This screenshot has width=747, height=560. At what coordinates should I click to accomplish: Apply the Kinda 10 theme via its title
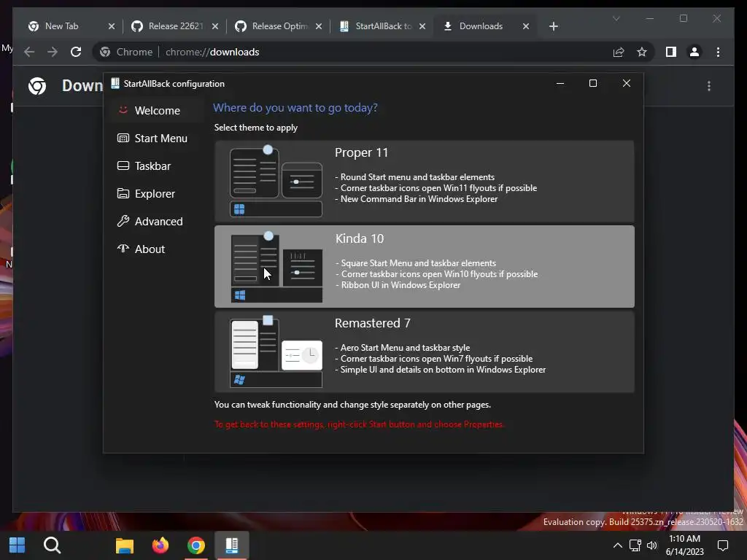[x=359, y=238]
